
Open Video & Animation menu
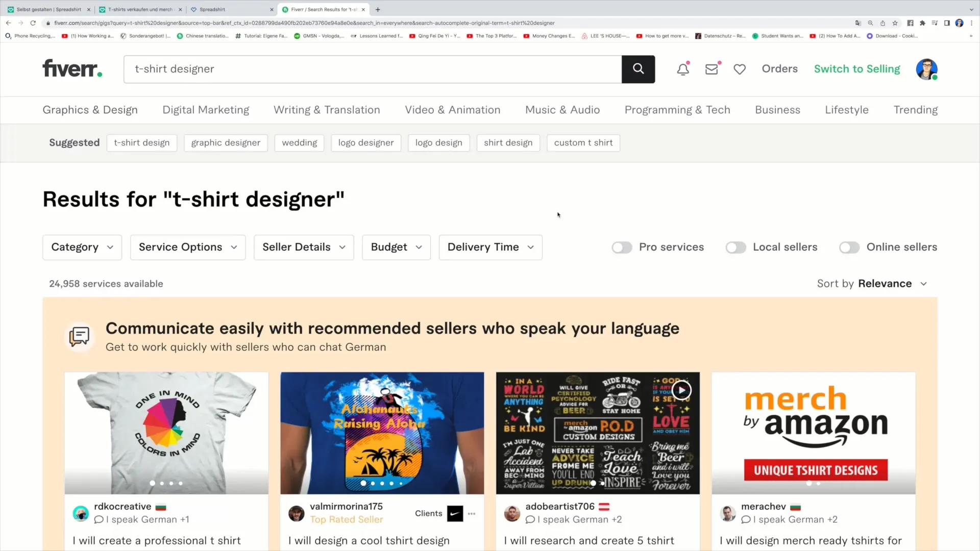(453, 110)
